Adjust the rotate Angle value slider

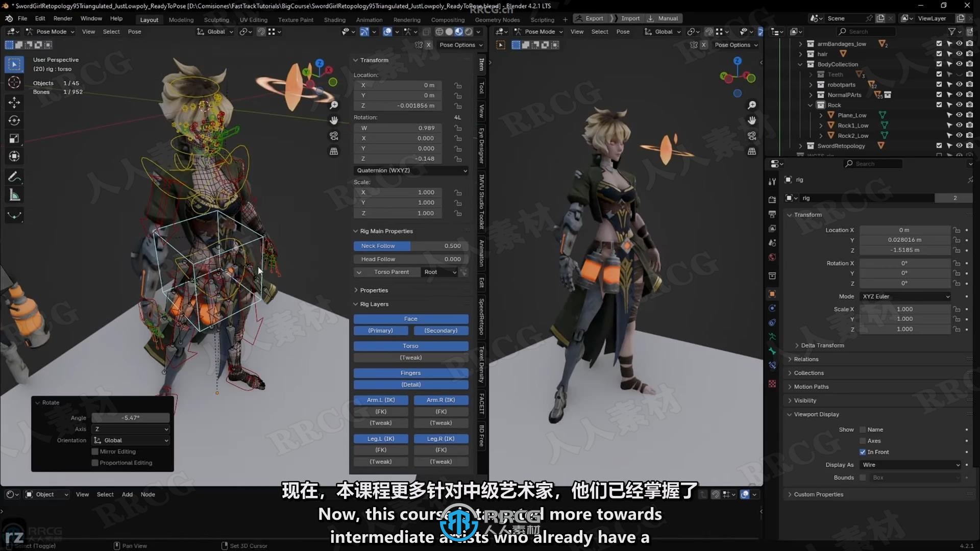tap(131, 418)
